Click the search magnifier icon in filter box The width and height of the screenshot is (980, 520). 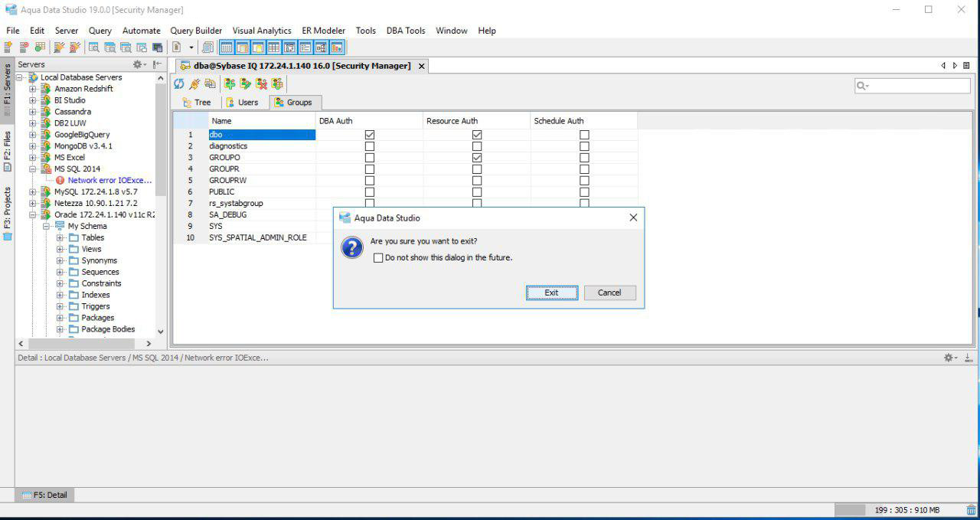click(x=862, y=86)
